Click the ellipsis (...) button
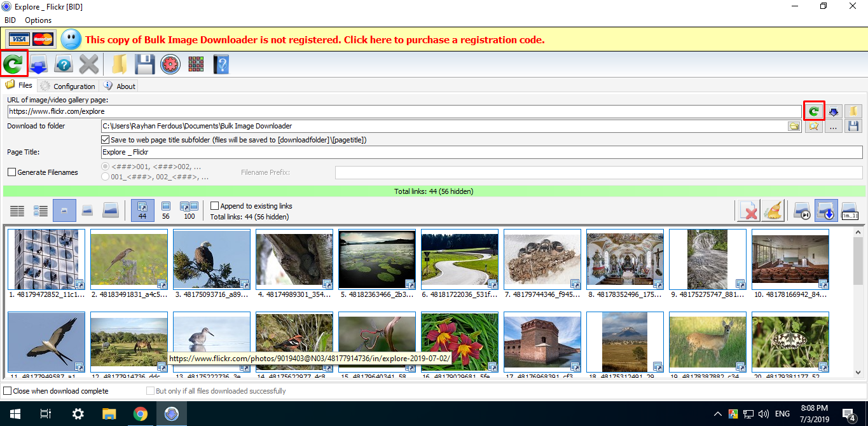 coord(833,127)
